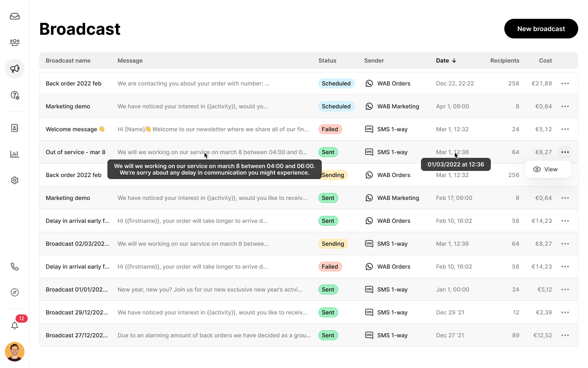
Task: Open options menu for Back order 2022 feb
Action: tap(565, 83)
